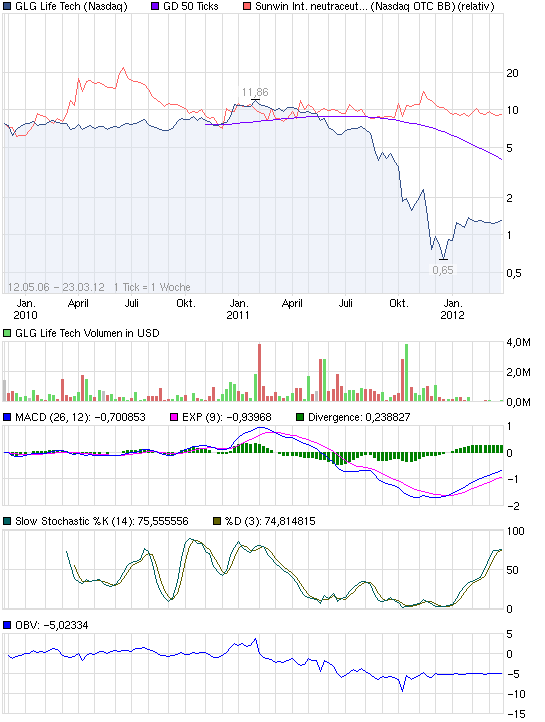The image size is (545, 722).
Task: Click the OBV: -5,02334 indicator label
Action: point(52,625)
